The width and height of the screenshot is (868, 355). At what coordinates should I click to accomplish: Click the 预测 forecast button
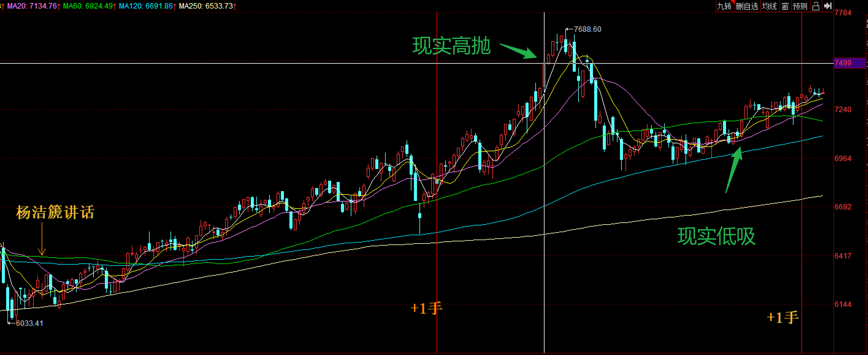tap(800, 6)
